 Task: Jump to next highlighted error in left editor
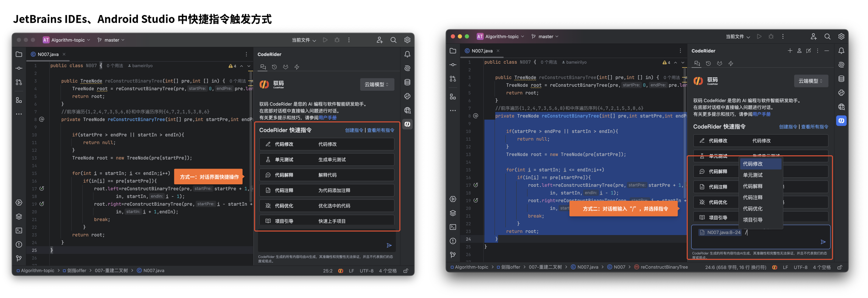pos(249,66)
